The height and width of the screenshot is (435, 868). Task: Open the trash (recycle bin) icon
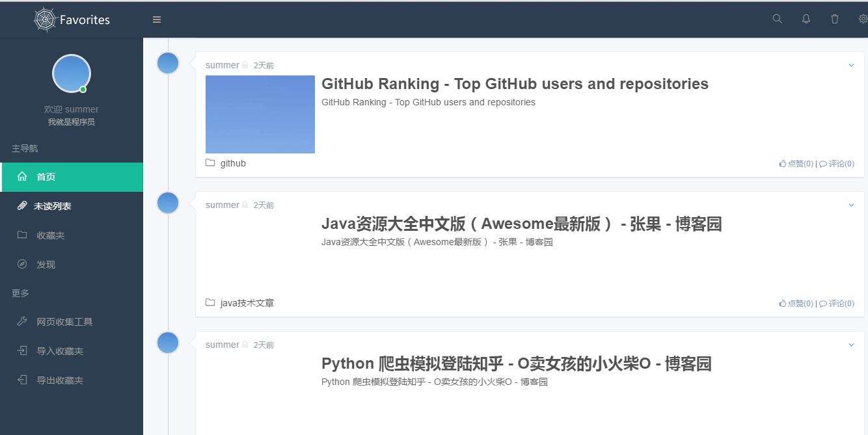coord(834,19)
